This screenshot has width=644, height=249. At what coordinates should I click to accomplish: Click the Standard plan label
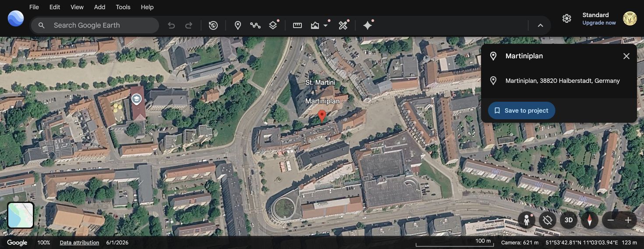(595, 15)
